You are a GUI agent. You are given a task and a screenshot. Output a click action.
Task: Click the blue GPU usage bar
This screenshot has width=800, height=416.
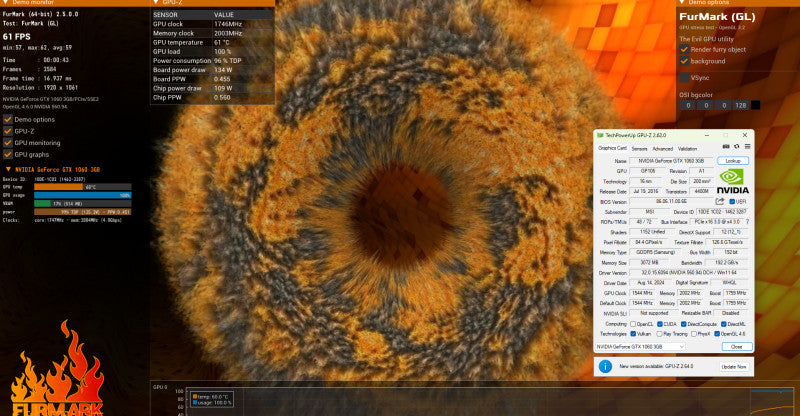click(83, 195)
